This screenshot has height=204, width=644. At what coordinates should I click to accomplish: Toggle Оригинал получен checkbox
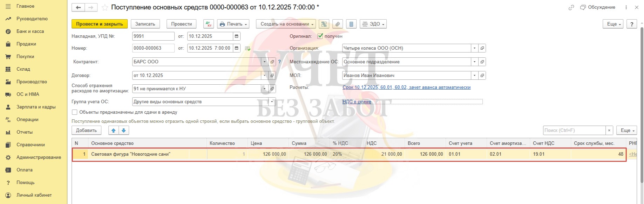click(320, 36)
